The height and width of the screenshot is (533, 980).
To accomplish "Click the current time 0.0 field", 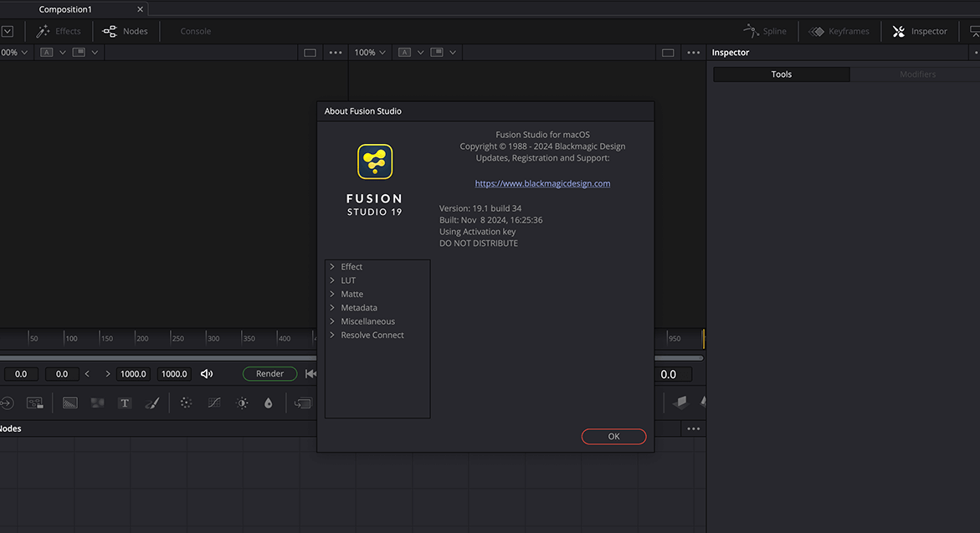I will pos(674,374).
